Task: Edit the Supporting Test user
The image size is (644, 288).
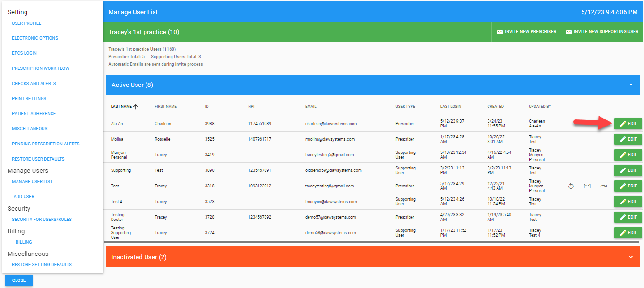Action: click(628, 170)
